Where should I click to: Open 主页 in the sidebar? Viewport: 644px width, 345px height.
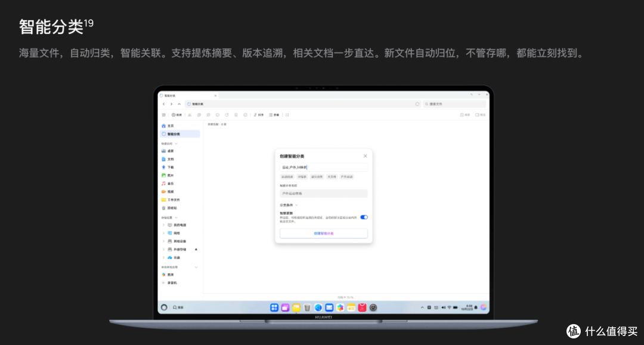click(x=180, y=126)
